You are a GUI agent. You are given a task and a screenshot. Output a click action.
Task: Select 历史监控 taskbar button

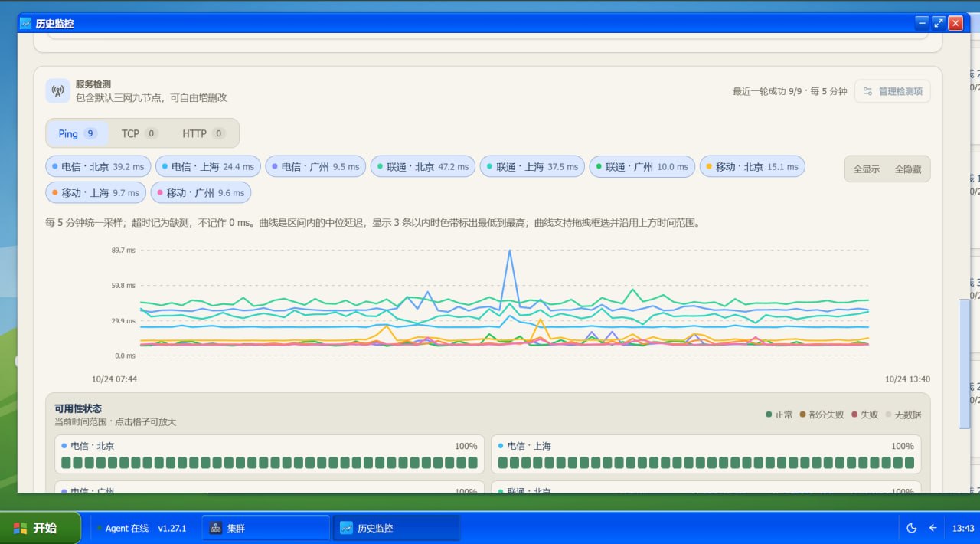click(x=396, y=528)
